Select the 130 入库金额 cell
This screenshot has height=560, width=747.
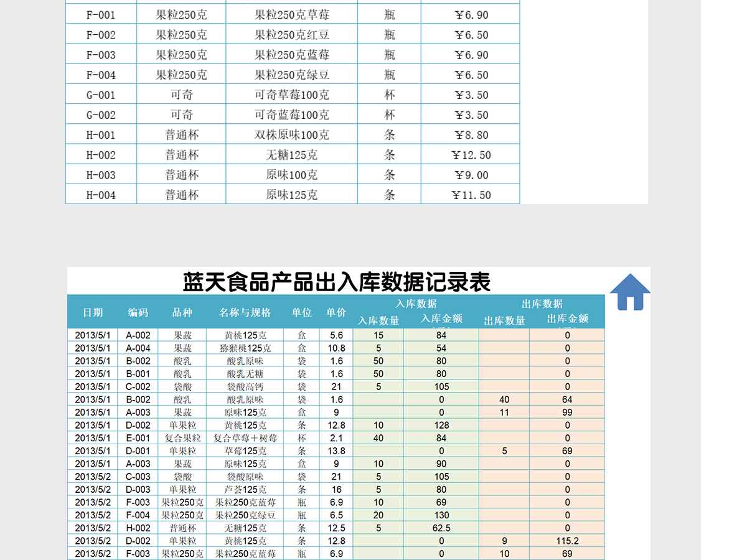(x=441, y=515)
